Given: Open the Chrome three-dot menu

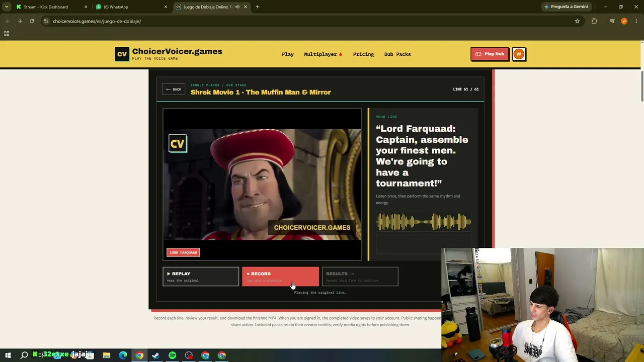Looking at the screenshot, I should click(636, 21).
